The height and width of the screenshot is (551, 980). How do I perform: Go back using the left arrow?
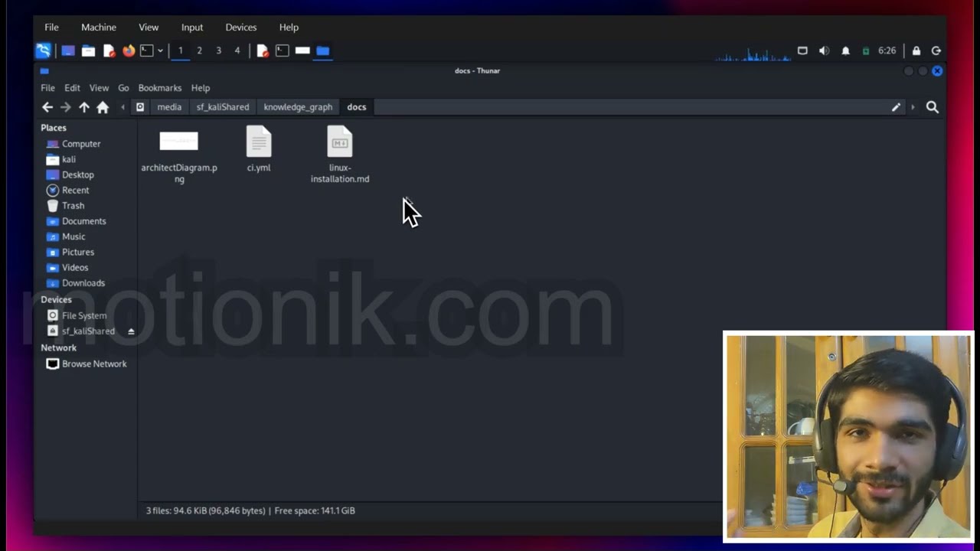(47, 107)
